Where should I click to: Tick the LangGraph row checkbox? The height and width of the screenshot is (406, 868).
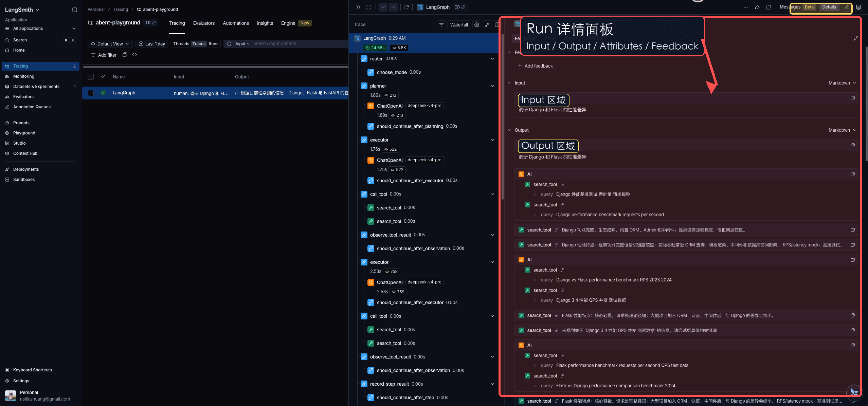tap(91, 93)
